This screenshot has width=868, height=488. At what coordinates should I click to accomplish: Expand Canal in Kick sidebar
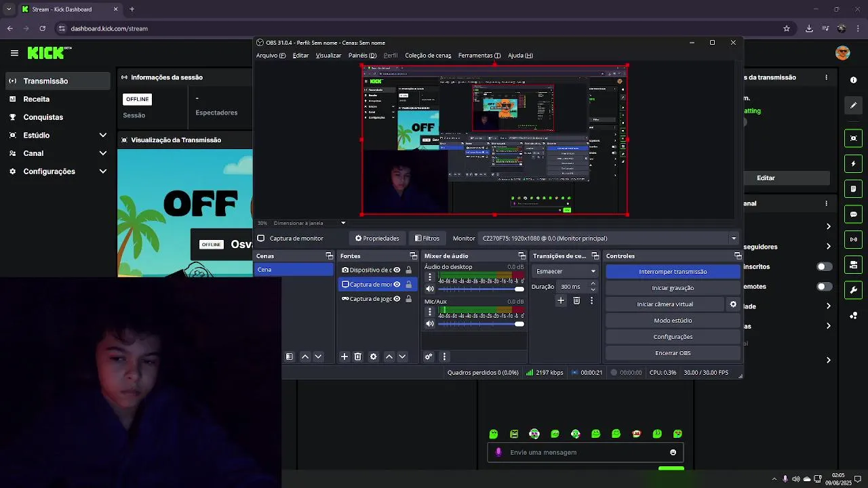103,154
